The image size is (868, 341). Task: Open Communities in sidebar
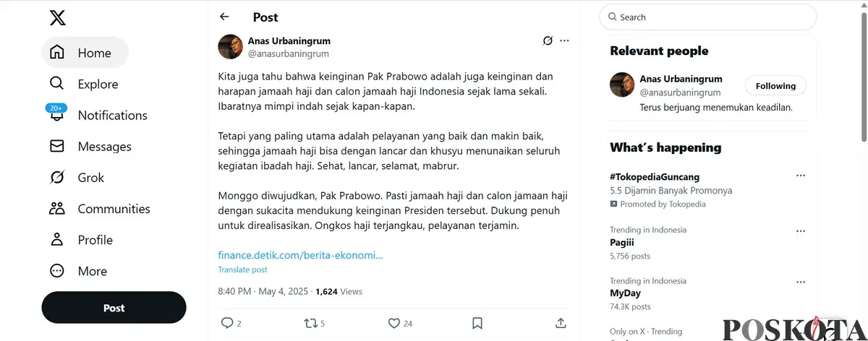pos(114,209)
